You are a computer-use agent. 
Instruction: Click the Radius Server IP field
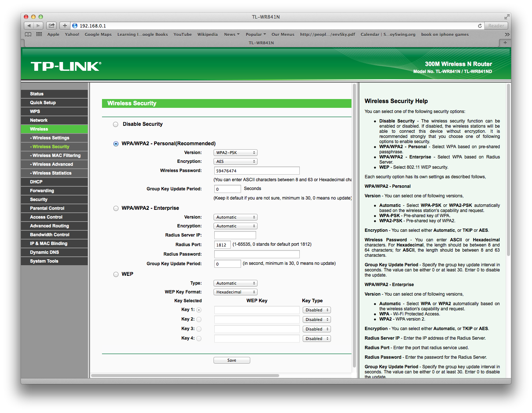(235, 235)
